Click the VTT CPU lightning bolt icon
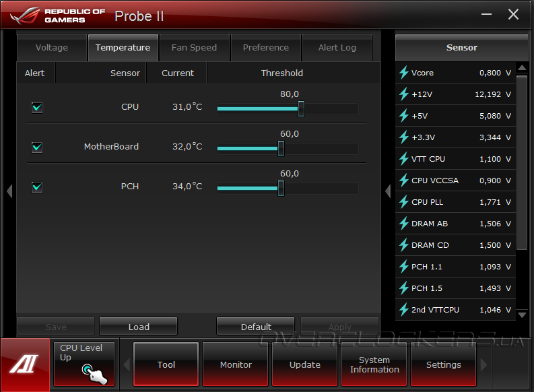534x392 pixels. pyautogui.click(x=404, y=159)
